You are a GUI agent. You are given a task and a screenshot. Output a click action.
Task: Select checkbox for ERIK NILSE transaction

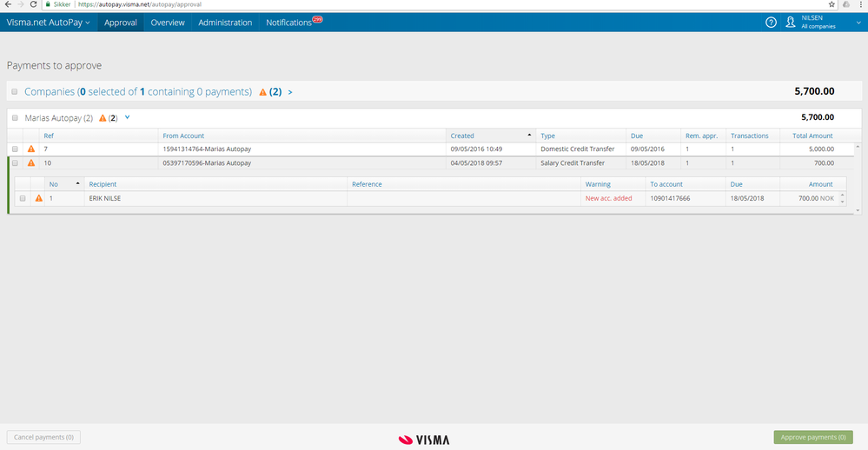23,198
